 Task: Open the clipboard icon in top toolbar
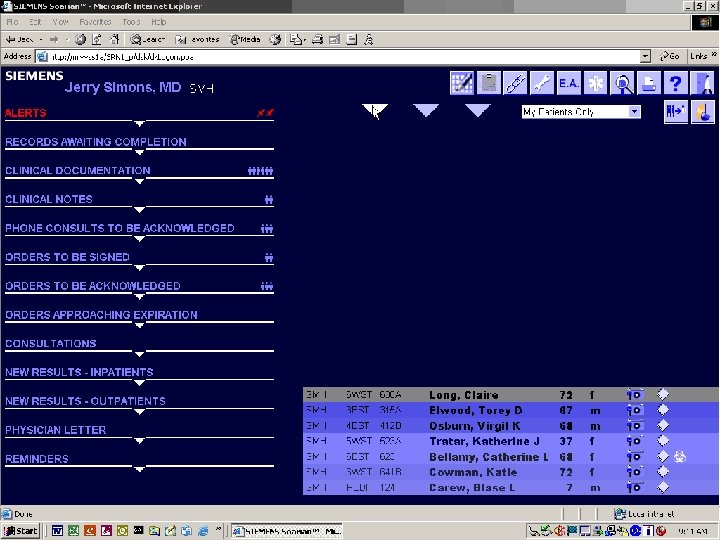click(x=489, y=83)
